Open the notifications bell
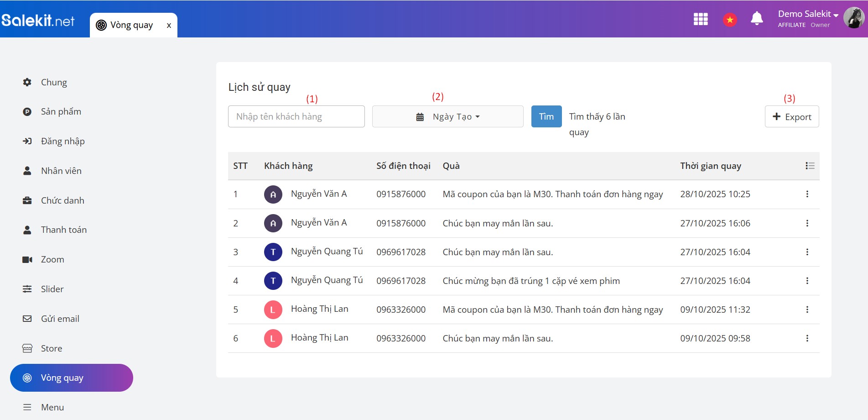Image resolution: width=868 pixels, height=420 pixels. point(757,19)
